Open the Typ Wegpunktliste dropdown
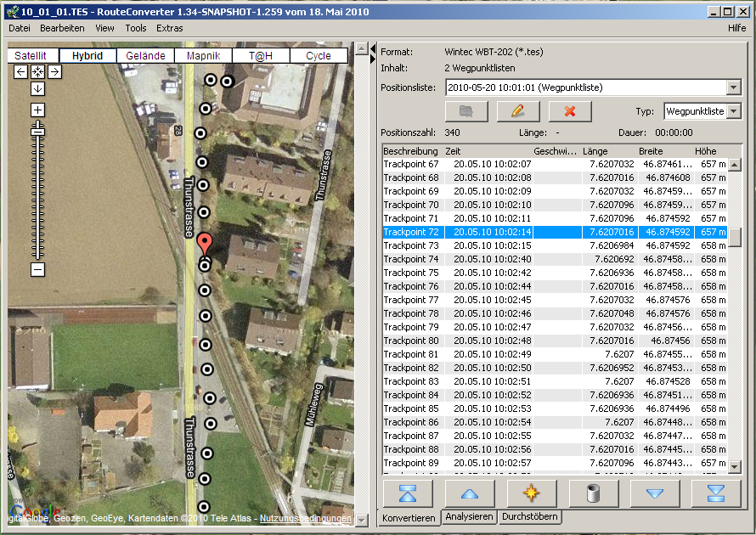The image size is (756, 535). [x=734, y=111]
